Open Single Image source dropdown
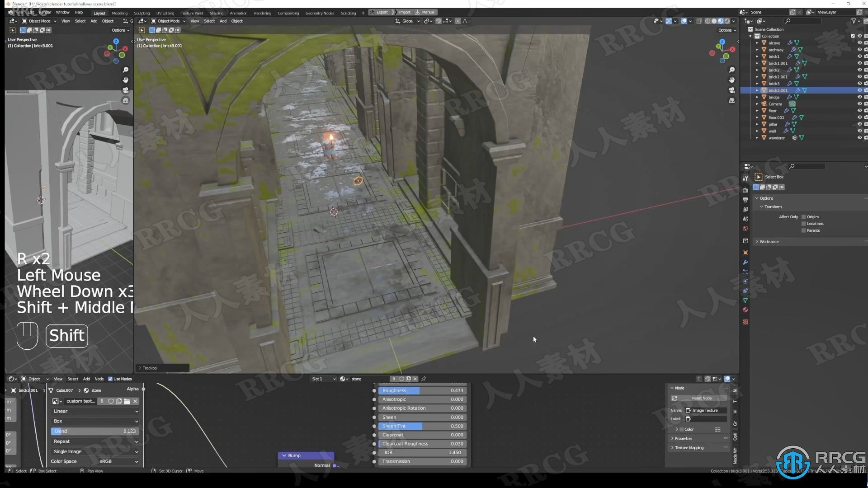The image size is (868, 488). tap(95, 451)
